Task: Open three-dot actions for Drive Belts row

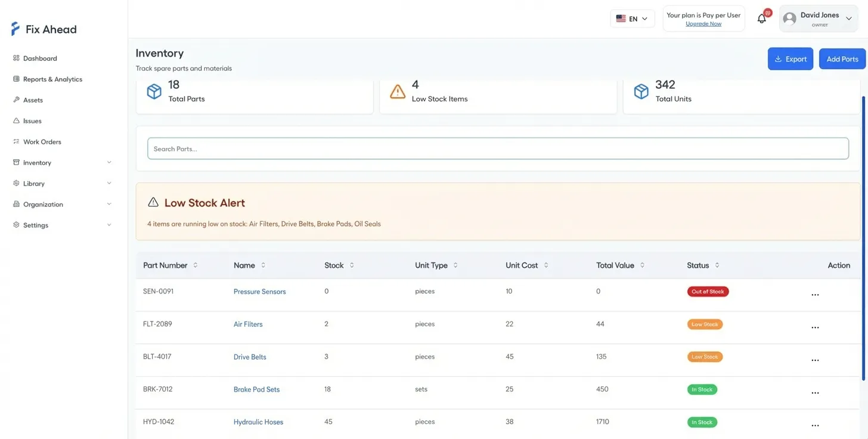Action: pos(814,360)
